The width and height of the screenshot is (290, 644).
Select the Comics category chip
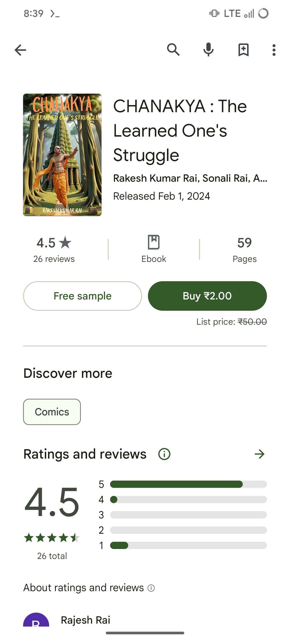52,412
